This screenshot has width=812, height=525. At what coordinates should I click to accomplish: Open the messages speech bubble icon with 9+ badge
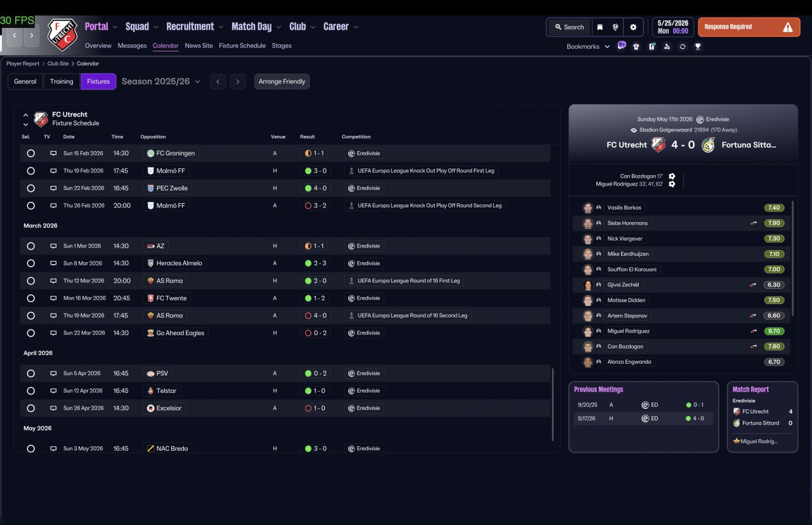pos(621,46)
